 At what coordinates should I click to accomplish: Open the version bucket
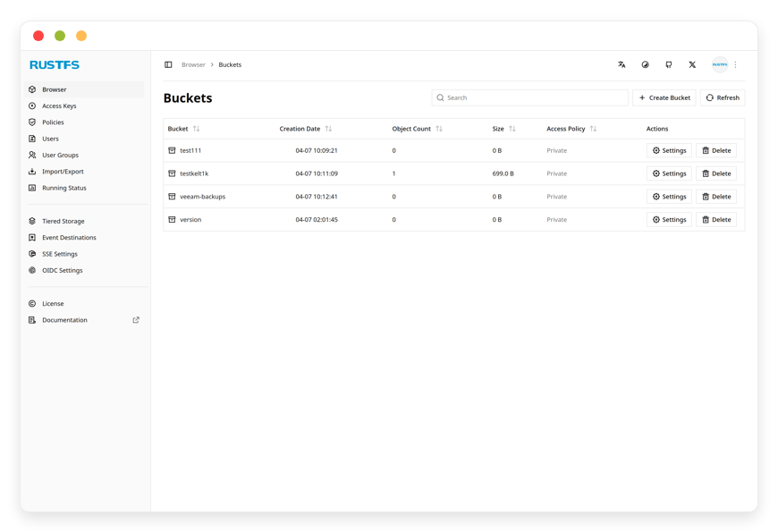click(x=190, y=219)
